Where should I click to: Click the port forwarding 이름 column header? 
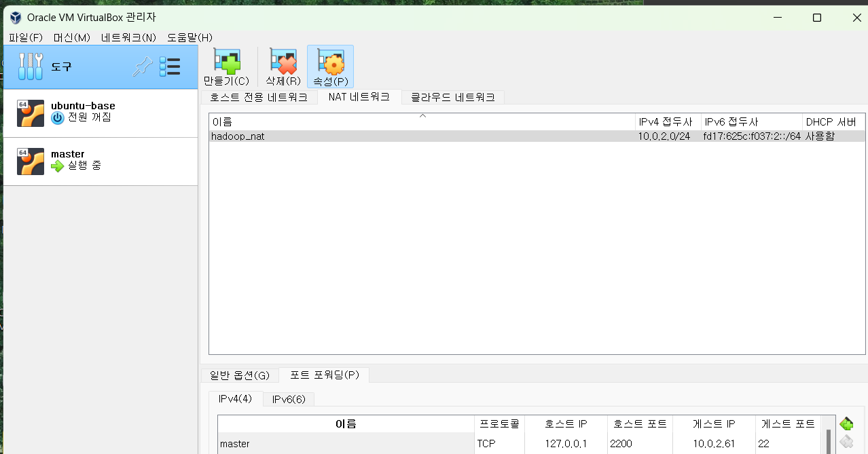click(346, 424)
